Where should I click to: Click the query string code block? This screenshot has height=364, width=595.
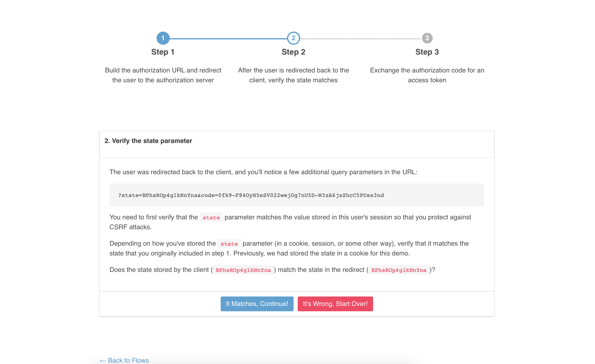tap(251, 195)
